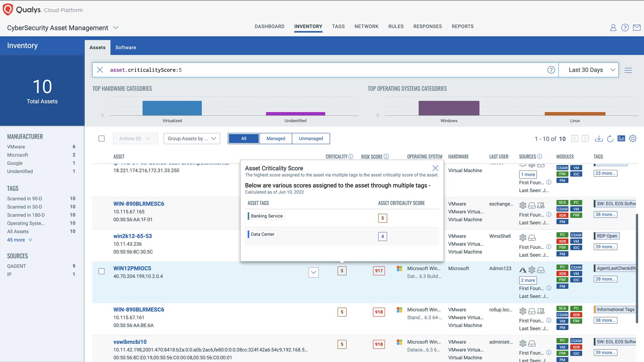The image size is (644, 362).
Task: Open the Last 30 Days date dropdown
Action: (x=588, y=70)
